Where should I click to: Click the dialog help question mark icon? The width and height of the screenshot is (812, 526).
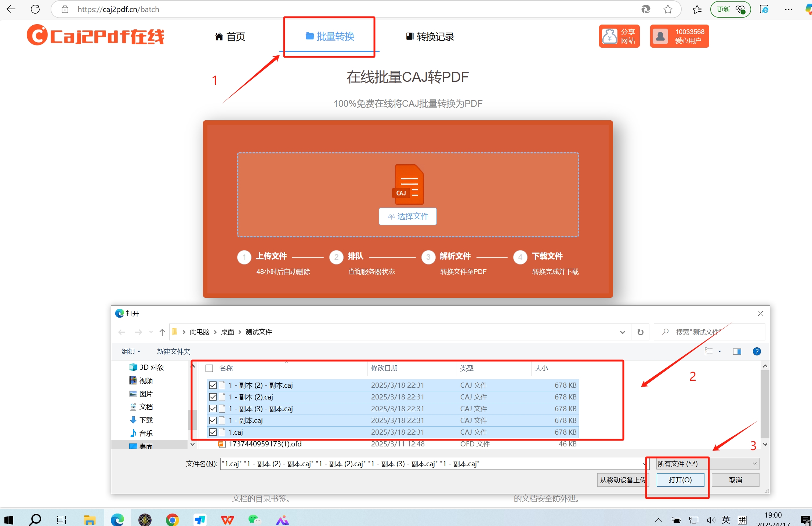coord(757,351)
